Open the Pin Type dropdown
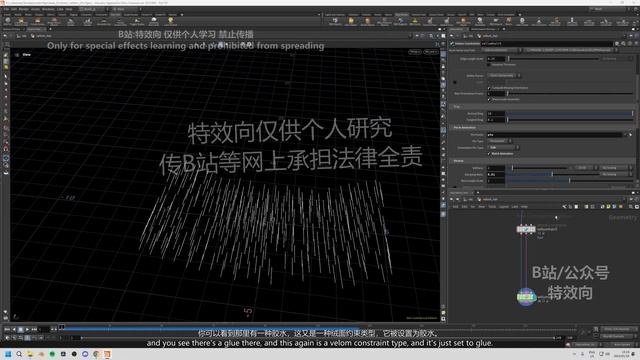 500,141
